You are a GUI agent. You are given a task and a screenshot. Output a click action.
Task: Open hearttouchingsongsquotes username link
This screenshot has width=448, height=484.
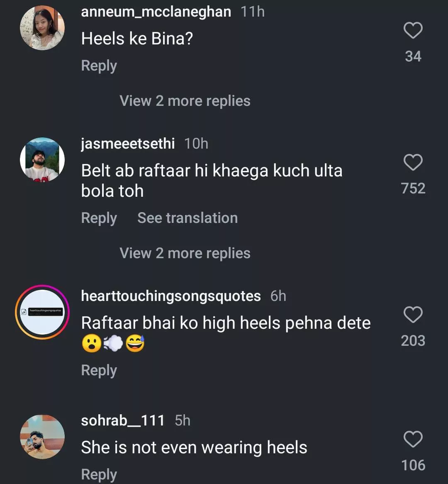[x=171, y=296]
